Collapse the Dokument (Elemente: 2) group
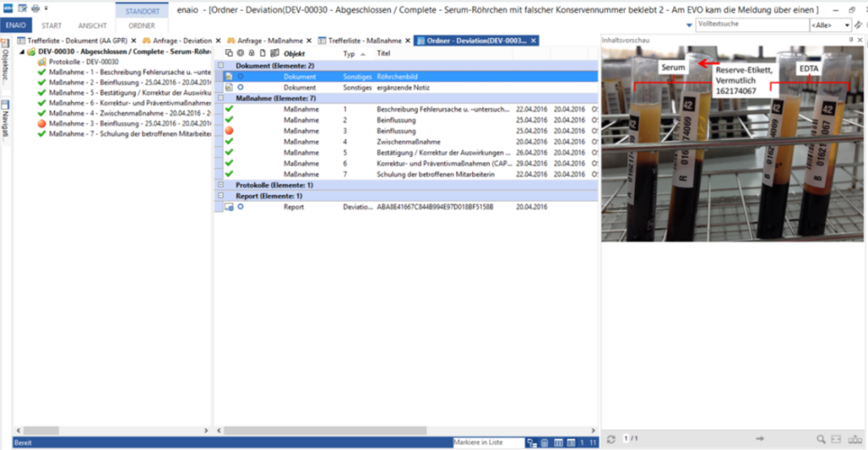This screenshot has height=450, width=868. click(221, 65)
